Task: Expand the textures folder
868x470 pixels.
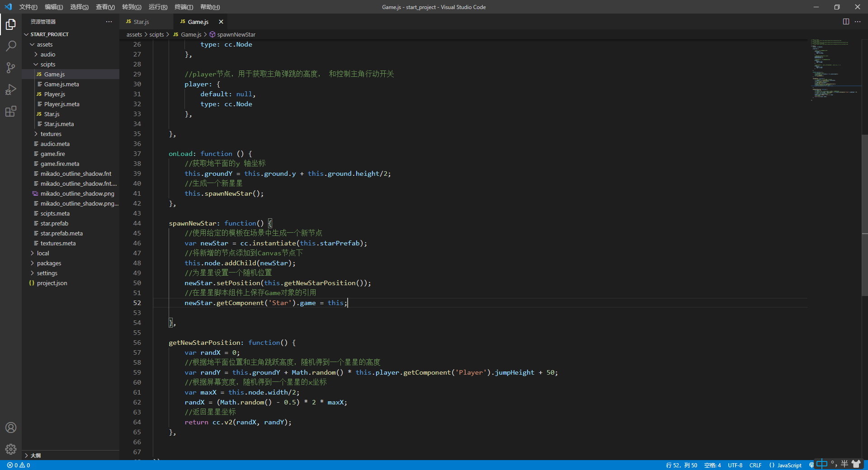Action: (x=51, y=134)
